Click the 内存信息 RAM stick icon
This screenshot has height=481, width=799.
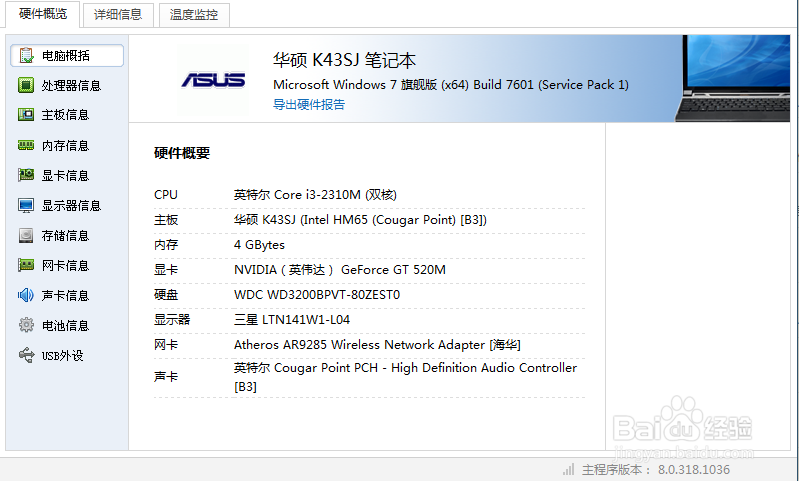(26, 146)
